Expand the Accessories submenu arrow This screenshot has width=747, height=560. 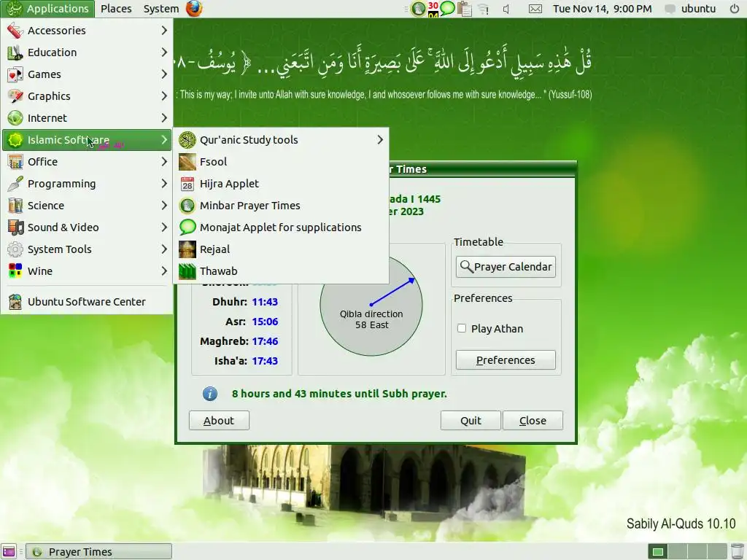point(164,31)
